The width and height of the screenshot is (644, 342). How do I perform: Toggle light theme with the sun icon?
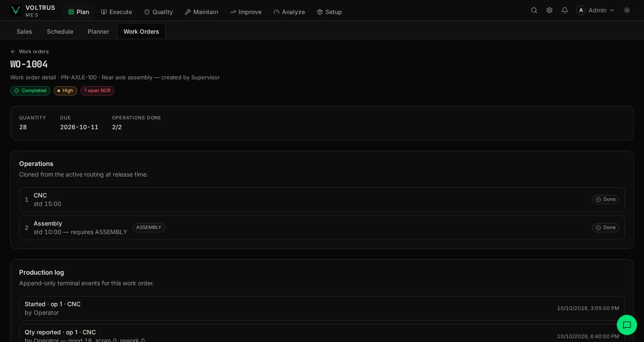coord(627,10)
